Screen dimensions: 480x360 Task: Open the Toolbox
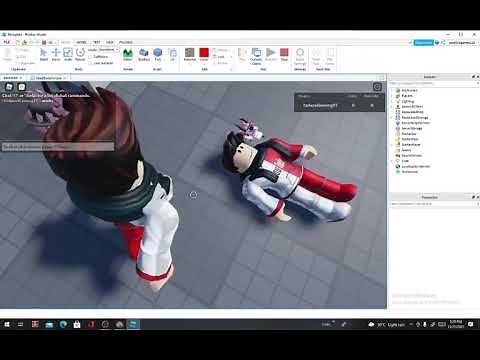pos(144,55)
